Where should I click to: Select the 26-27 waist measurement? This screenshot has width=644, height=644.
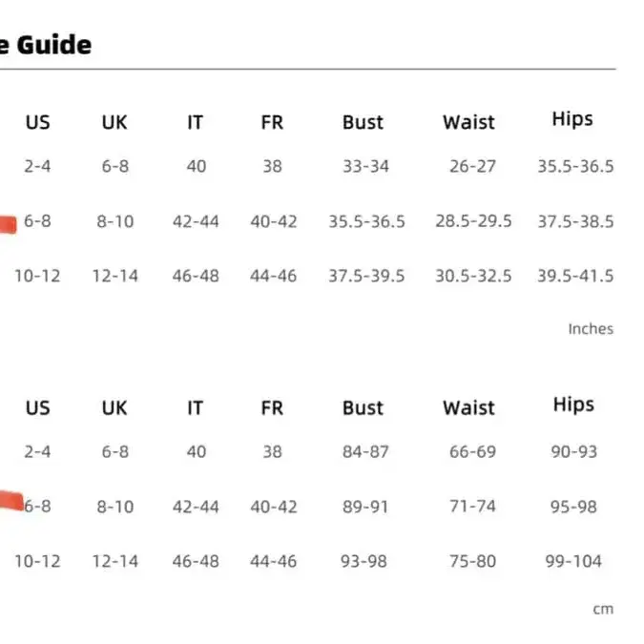click(x=472, y=166)
